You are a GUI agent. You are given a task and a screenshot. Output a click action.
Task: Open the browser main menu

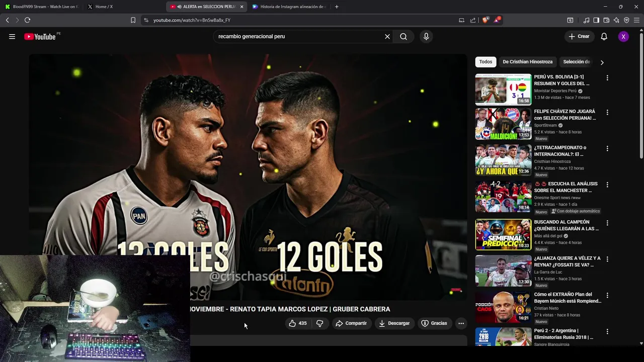(x=637, y=20)
